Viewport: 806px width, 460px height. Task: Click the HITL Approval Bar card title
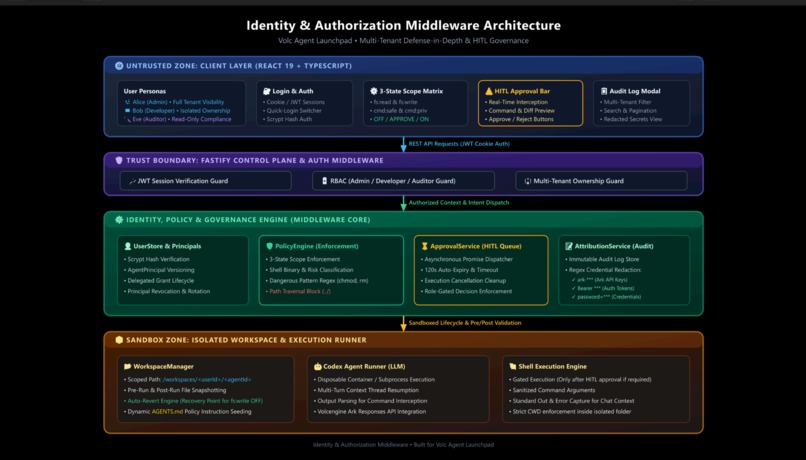point(522,91)
